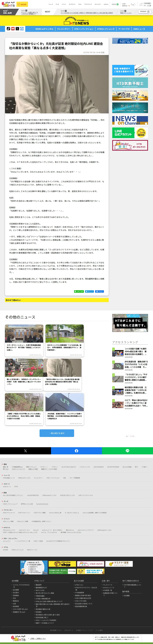The width and height of the screenshot is (153, 644).
Task: Click ニュース in top header navigation
Action: point(51,4)
